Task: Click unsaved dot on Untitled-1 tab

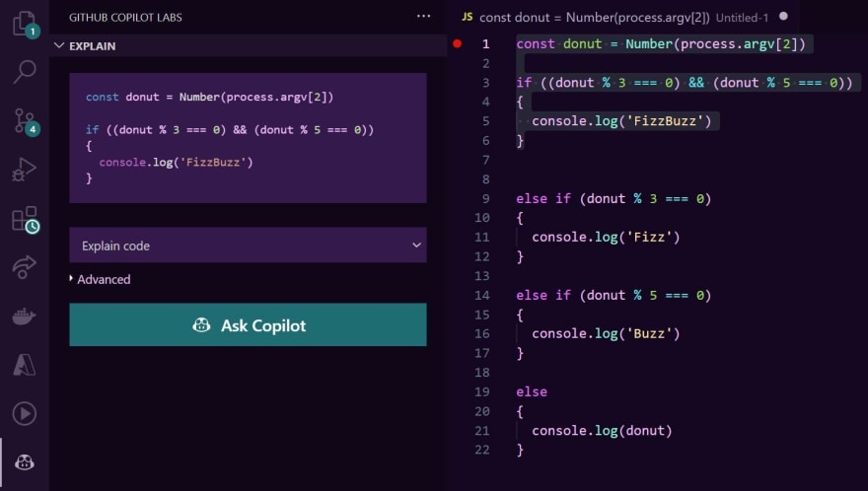Action: (x=783, y=17)
